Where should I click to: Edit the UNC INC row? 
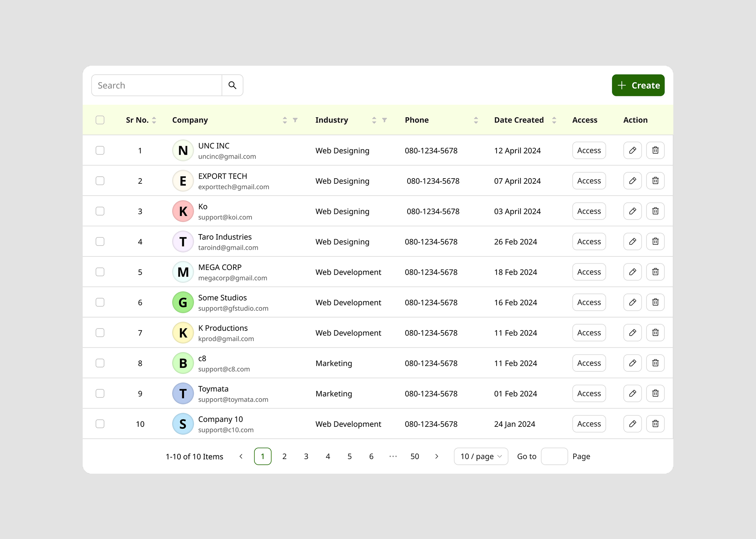pyautogui.click(x=632, y=150)
